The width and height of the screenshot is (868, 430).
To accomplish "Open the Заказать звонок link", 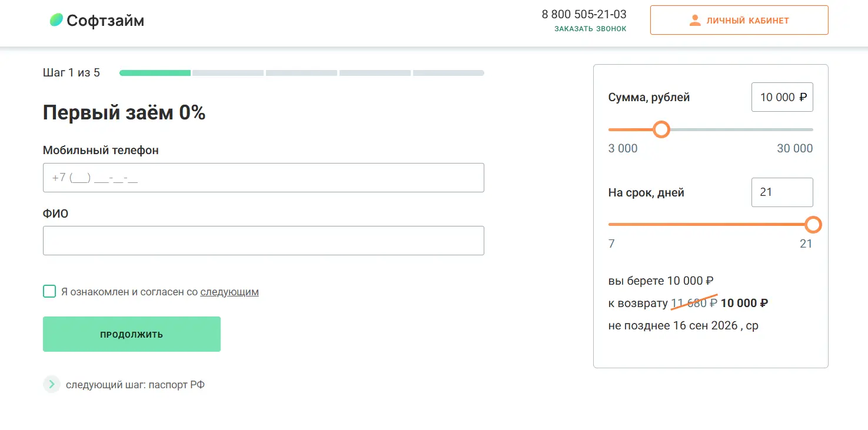I will pos(590,29).
